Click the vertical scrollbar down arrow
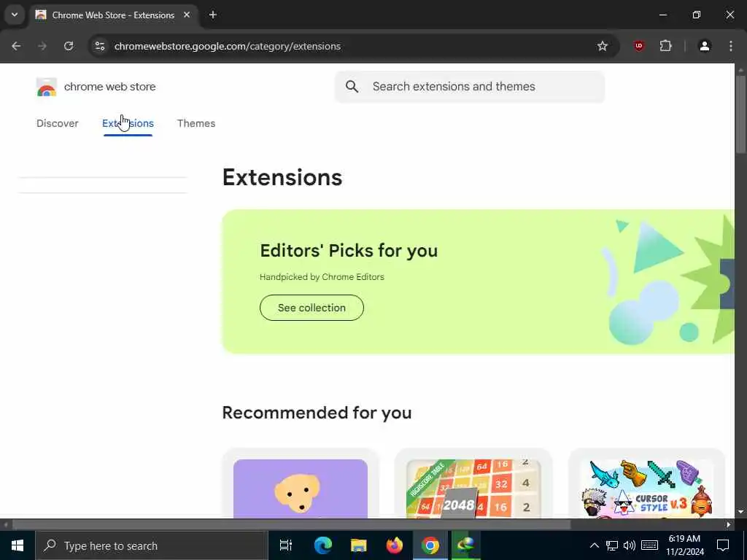Screen dimensions: 747x560 point(741,512)
